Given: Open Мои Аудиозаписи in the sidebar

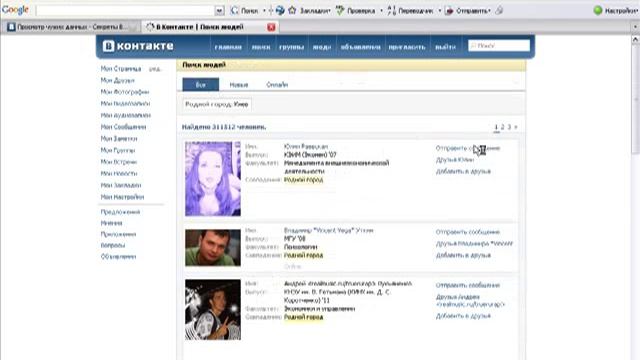Looking at the screenshot, I should coord(126,116).
